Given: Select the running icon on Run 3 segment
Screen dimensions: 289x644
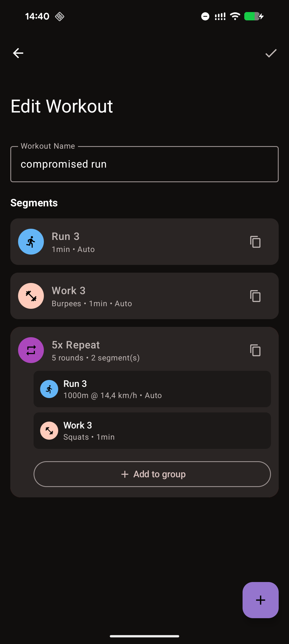Looking at the screenshot, I should (31, 242).
